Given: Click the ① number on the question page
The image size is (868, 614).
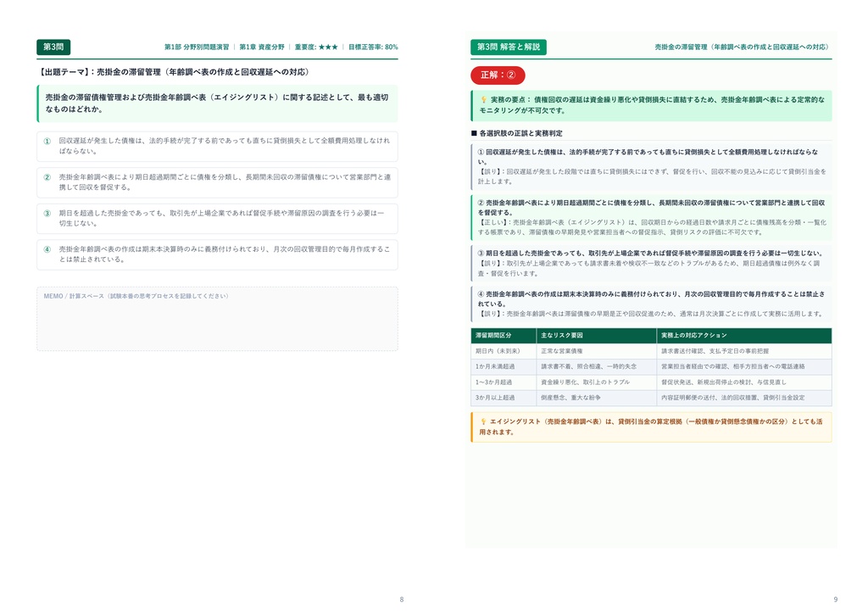Looking at the screenshot, I should coord(47,141).
